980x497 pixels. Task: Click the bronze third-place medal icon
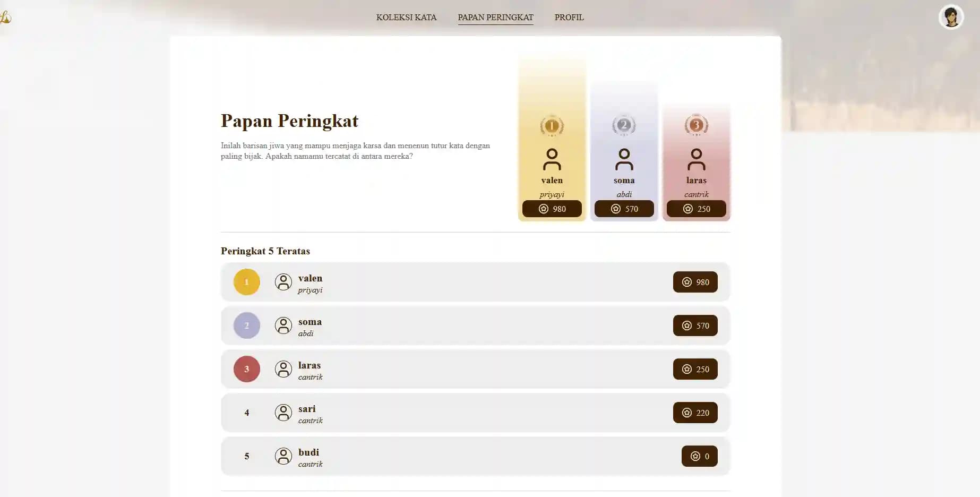pyautogui.click(x=696, y=125)
